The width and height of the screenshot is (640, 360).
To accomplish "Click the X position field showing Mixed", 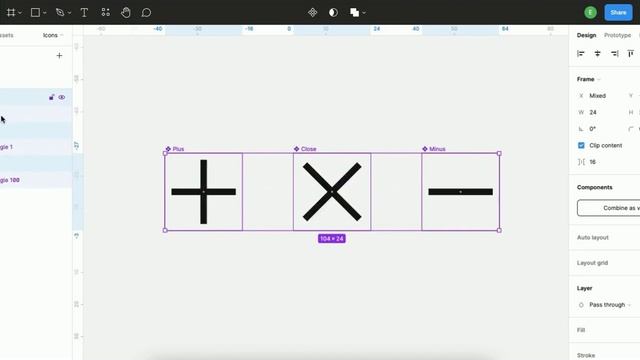I will (x=599, y=96).
